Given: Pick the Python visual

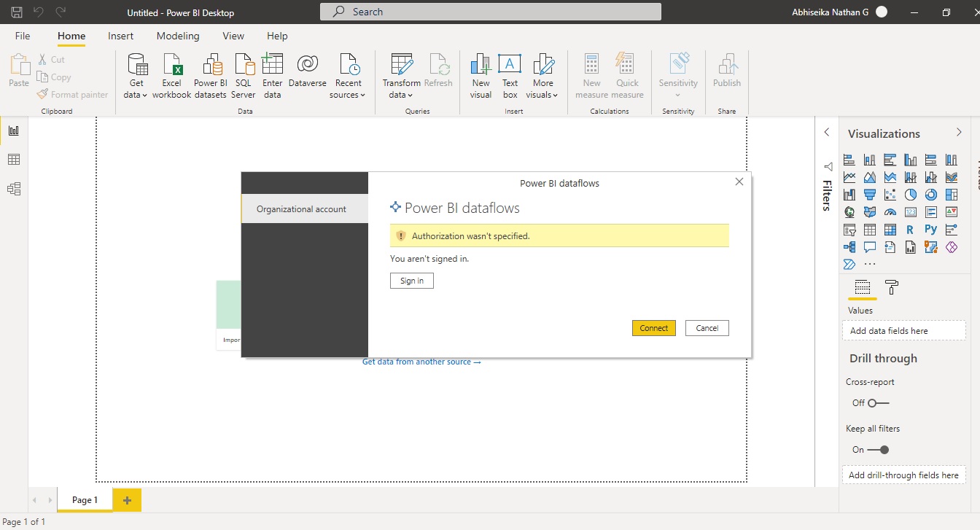Looking at the screenshot, I should click(x=930, y=230).
